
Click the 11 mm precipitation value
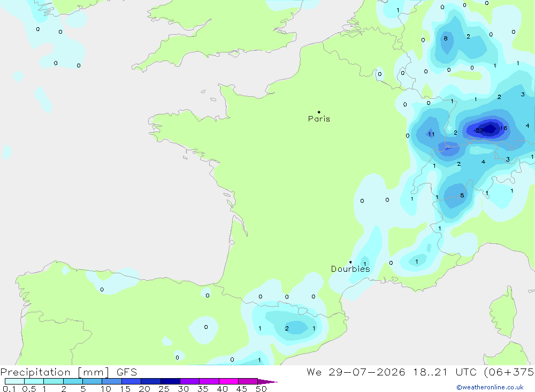tap(431, 134)
